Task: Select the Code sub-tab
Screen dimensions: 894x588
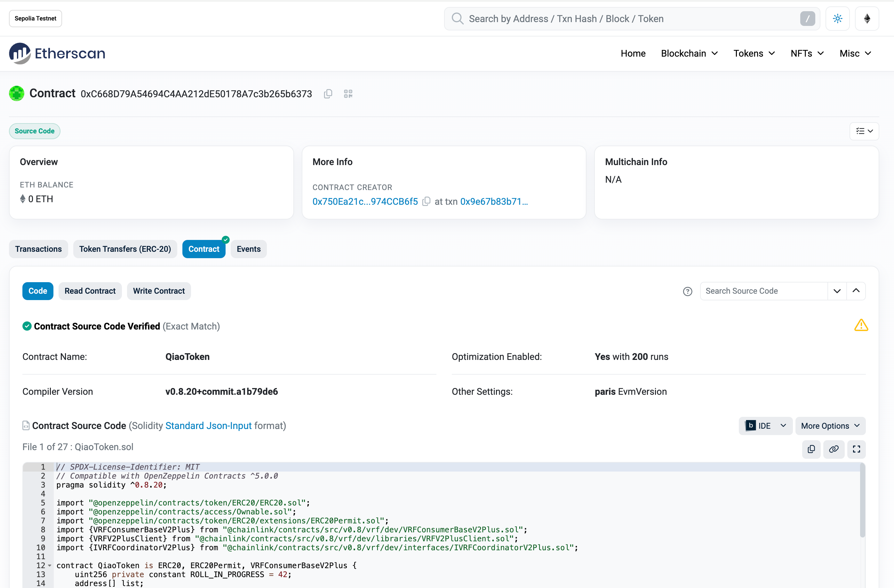Action: coord(38,291)
